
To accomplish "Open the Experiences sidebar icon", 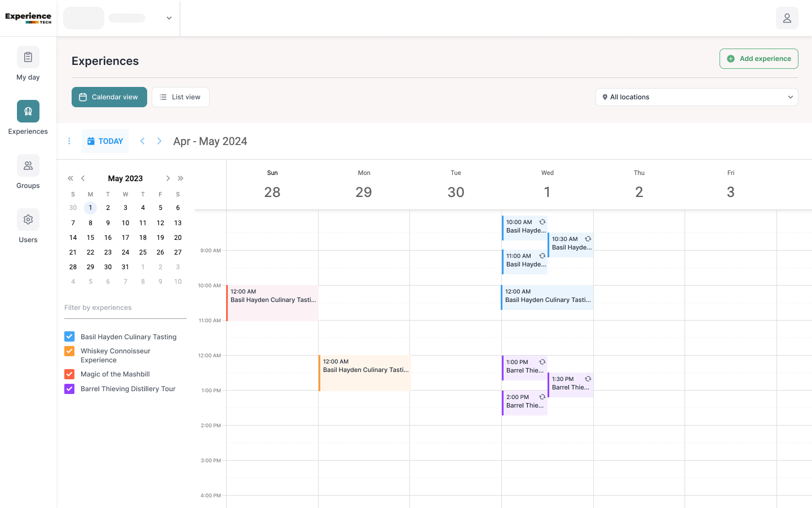I will [x=28, y=111].
